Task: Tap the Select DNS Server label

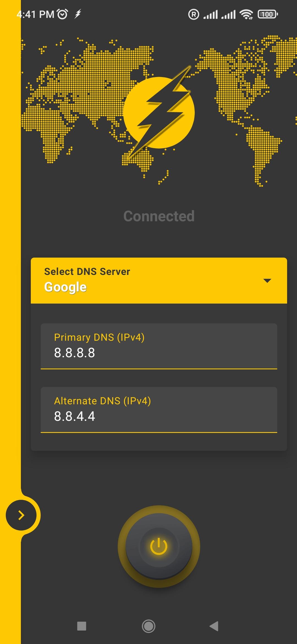Action: 87,271
